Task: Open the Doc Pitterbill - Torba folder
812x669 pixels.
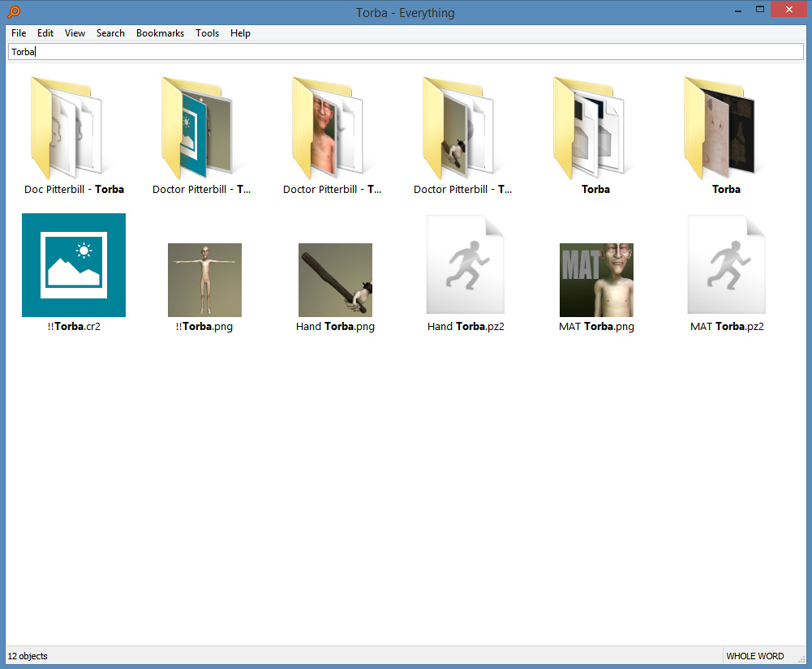Action: pos(74,128)
